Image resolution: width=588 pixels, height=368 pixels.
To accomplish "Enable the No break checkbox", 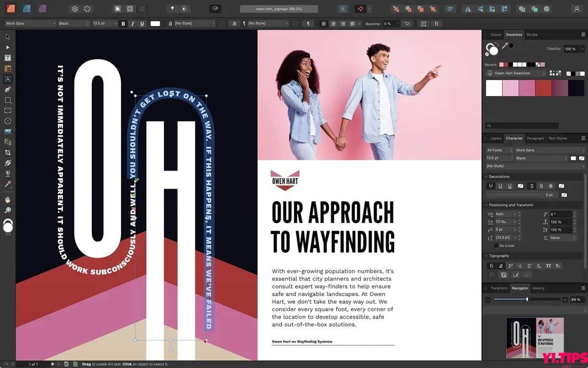I will tap(496, 245).
